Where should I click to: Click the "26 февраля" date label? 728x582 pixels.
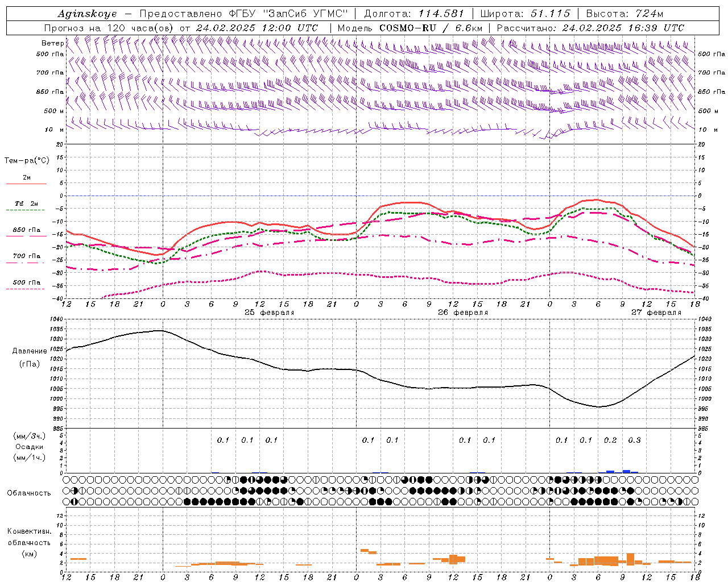pyautogui.click(x=463, y=313)
